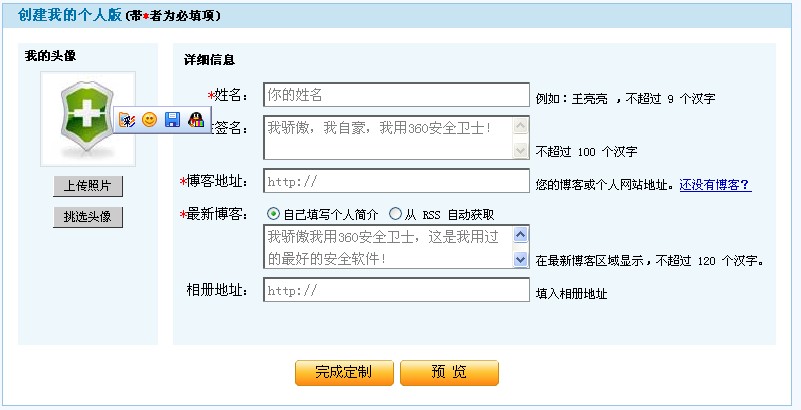Image resolution: width=801 pixels, height=410 pixels.
Task: Click the 上传照片 upload photo button
Action: (x=88, y=186)
